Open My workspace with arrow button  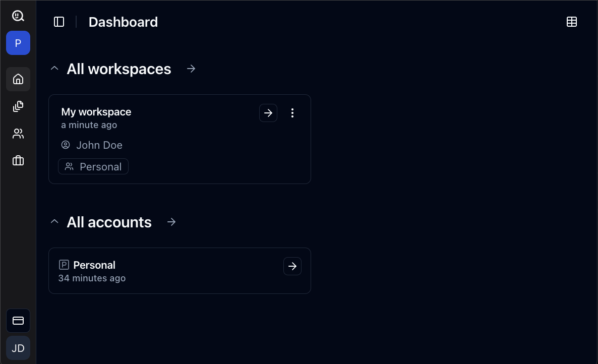coord(268,113)
